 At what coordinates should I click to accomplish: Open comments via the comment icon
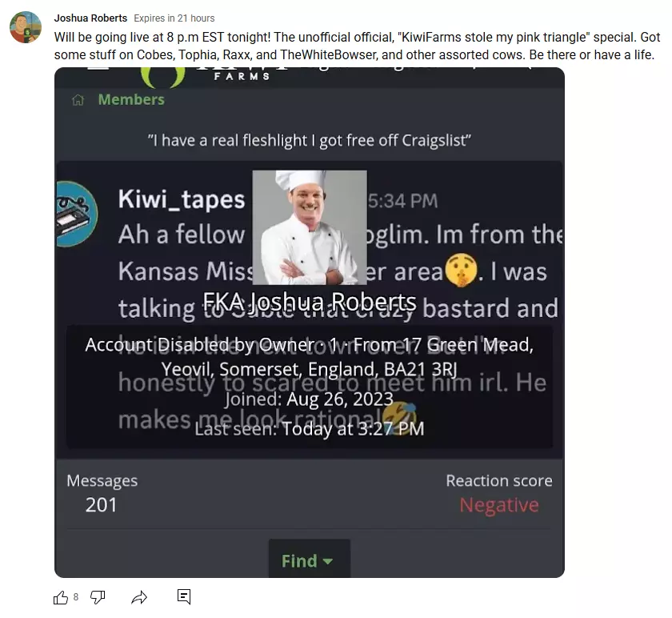(184, 596)
